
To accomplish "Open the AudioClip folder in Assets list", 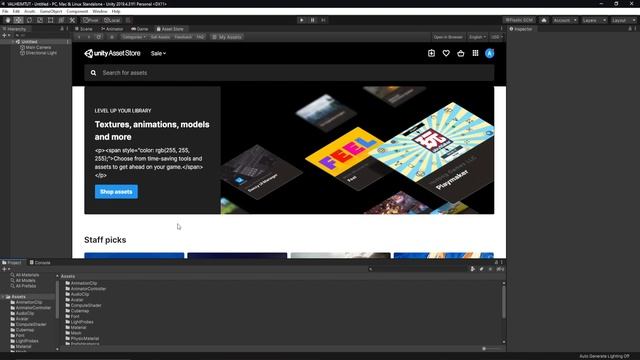I will (x=78, y=294).
